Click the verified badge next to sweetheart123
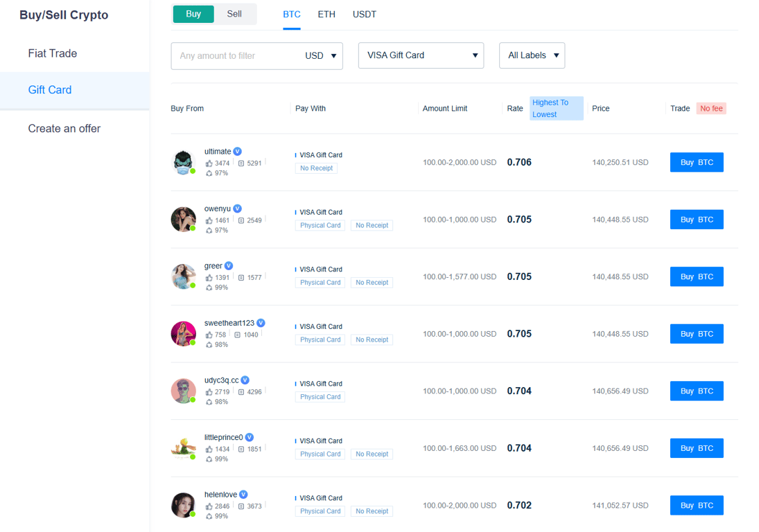 261,323
